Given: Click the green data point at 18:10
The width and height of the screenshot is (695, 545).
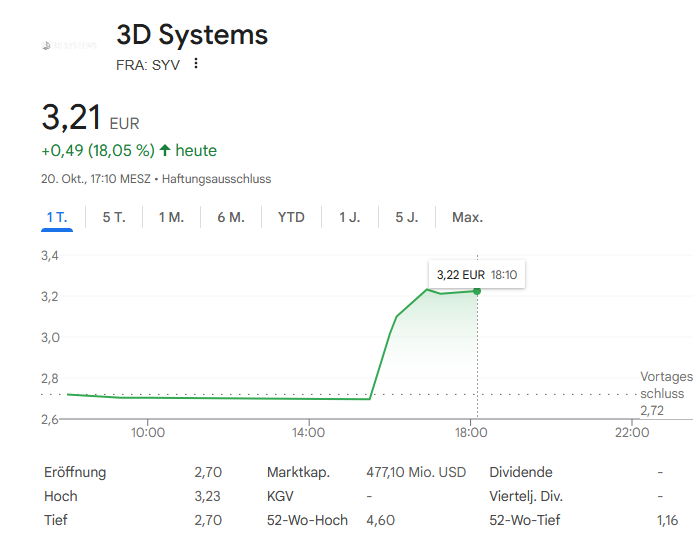Looking at the screenshot, I should pyautogui.click(x=477, y=291).
